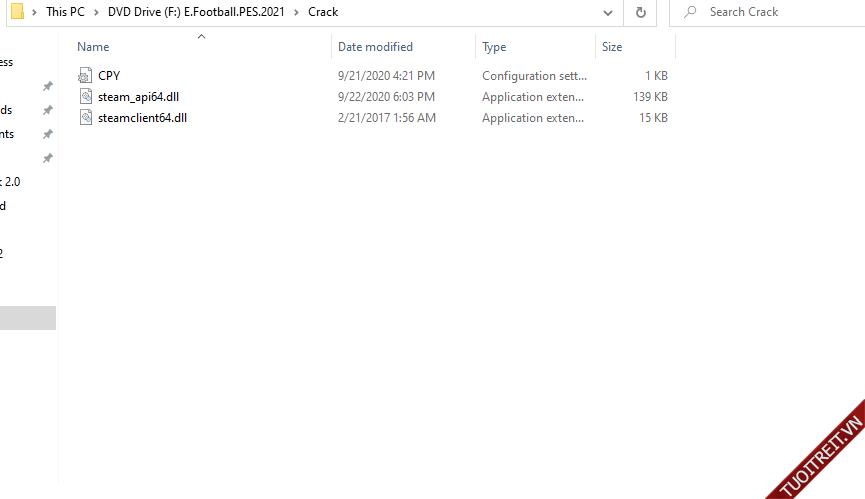Click the CPY configuration file icon
Screen dimensions: 865x499
pyautogui.click(x=85, y=76)
